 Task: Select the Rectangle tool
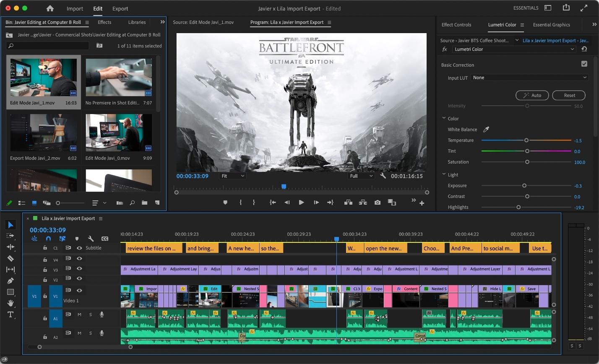(10, 292)
